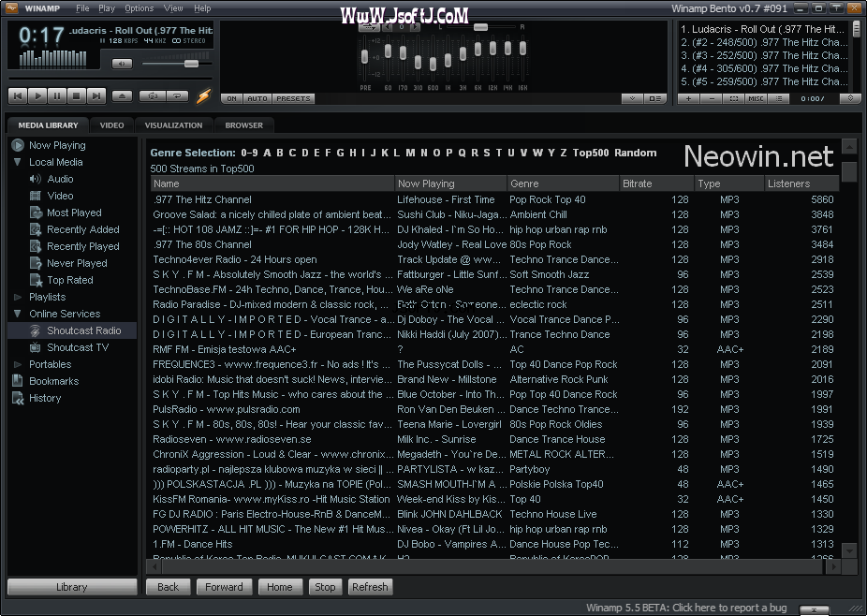867x616 pixels.
Task: Mute audio with speaker button
Action: (x=123, y=64)
